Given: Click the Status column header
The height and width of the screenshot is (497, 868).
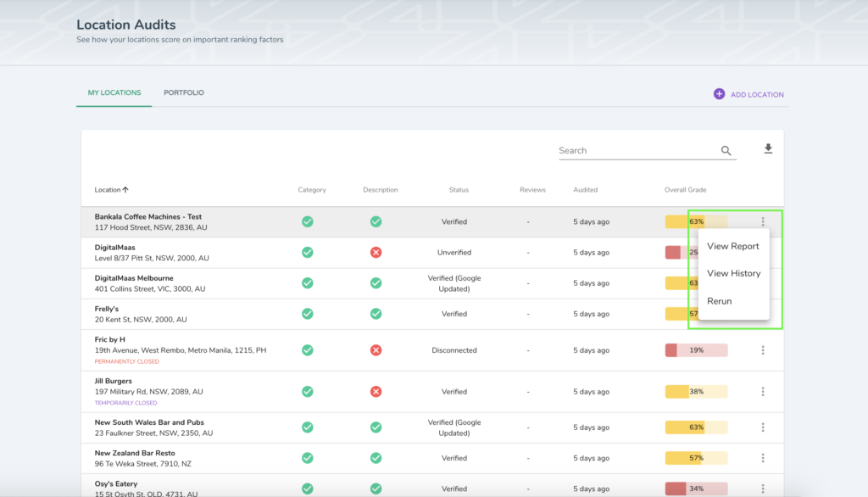Looking at the screenshot, I should coord(459,189).
